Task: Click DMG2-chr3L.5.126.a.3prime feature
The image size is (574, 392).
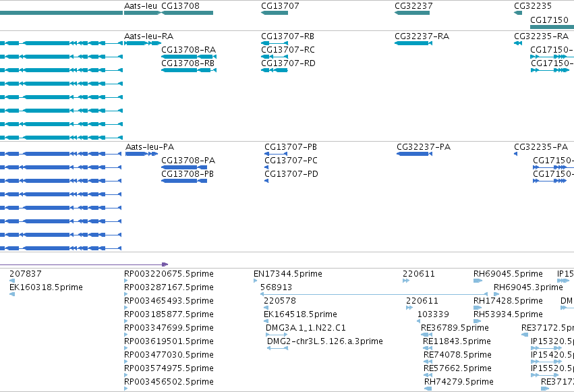Action: 277,348
